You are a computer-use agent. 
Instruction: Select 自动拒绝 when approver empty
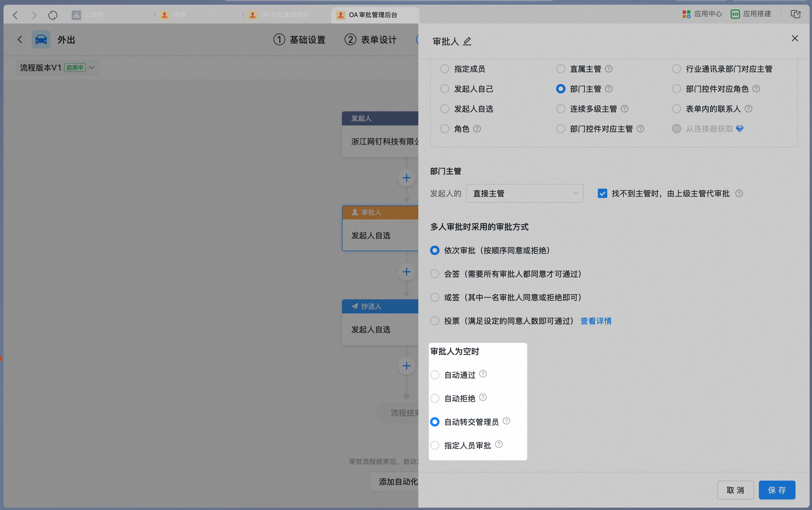[435, 398]
